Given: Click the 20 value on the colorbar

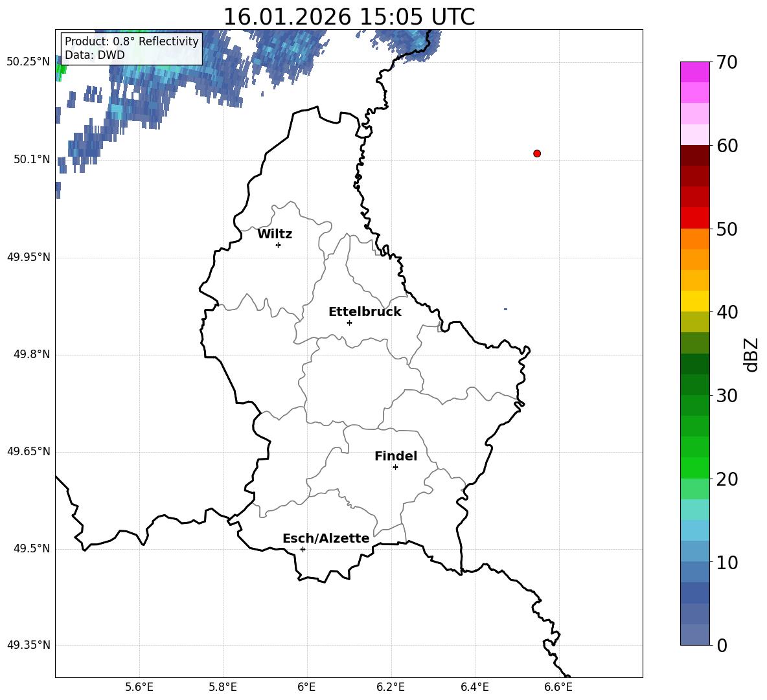Looking at the screenshot, I should (727, 479).
